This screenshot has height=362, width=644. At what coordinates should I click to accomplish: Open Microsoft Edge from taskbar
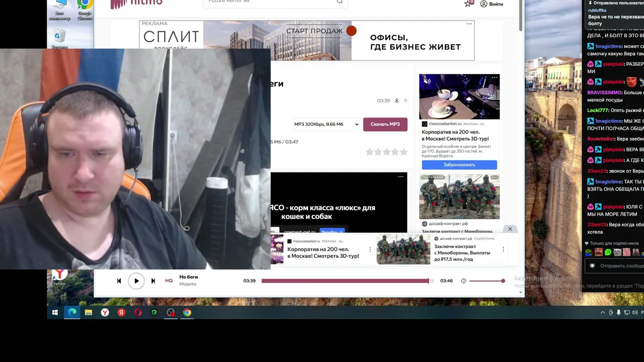(x=72, y=313)
